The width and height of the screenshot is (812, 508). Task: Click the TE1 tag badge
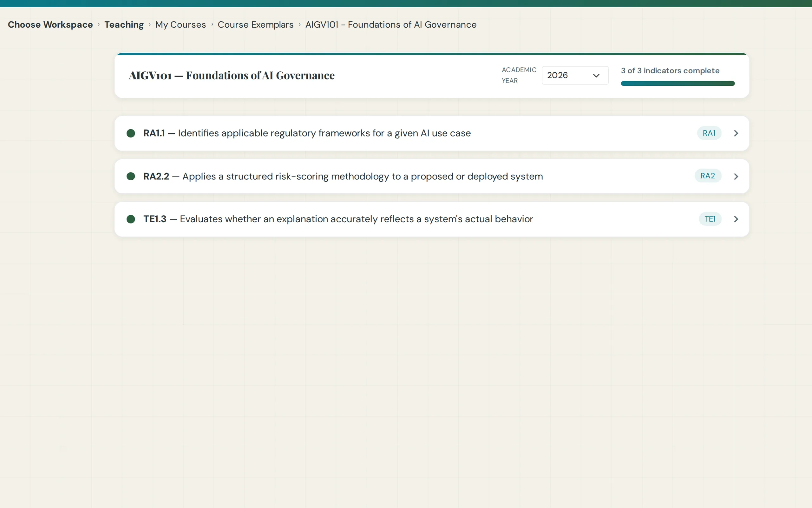tap(710, 219)
